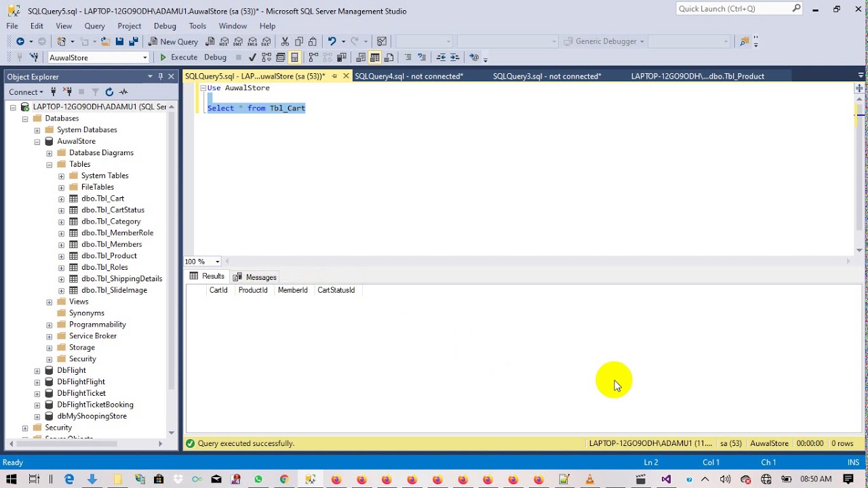Viewport: 868px width, 488px height.
Task: Toggle Include Actual Execution Plan
Action: pos(313,58)
